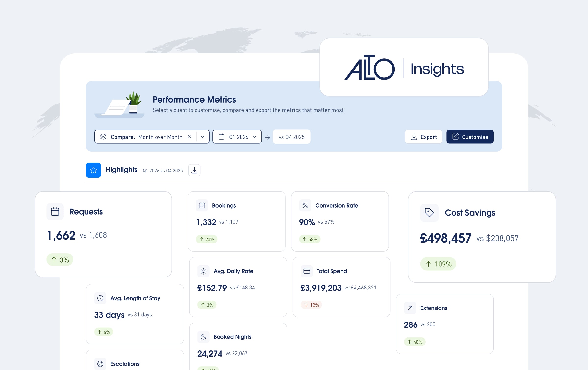Click the Avg. Daily Rate sun icon
The width and height of the screenshot is (588, 370).
click(x=203, y=271)
